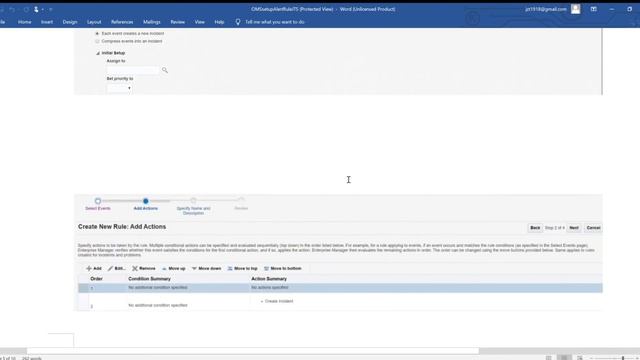Viewport: 640px width, 360px height.
Task: Select 'Compress events into an incident' radio
Action: tap(97, 41)
